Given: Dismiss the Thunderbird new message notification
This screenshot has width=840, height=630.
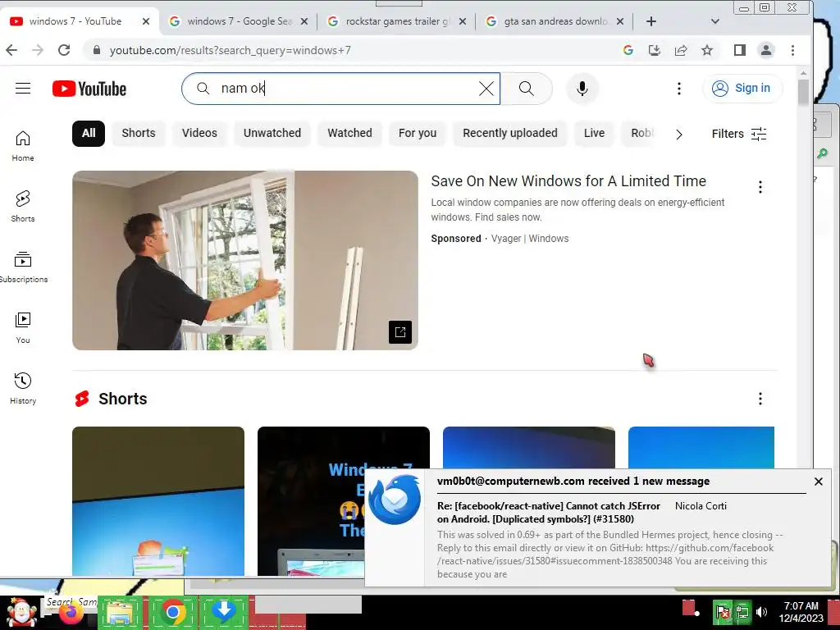Looking at the screenshot, I should pos(819,482).
